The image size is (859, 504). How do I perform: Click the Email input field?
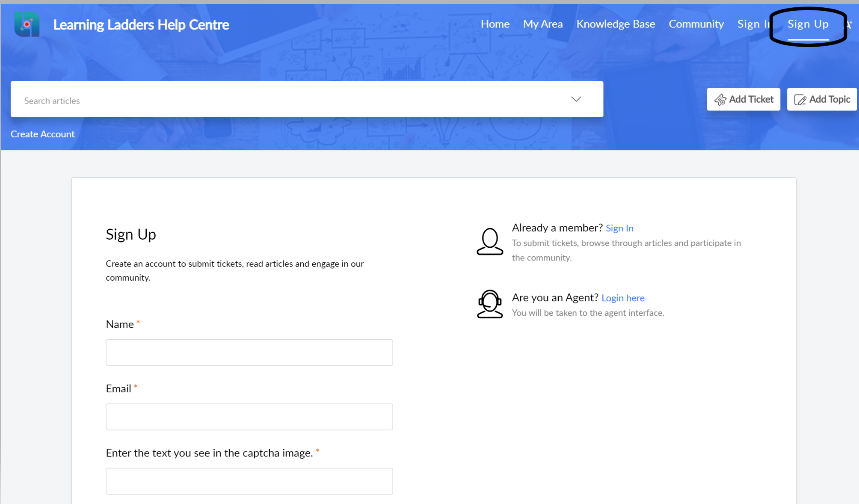249,416
